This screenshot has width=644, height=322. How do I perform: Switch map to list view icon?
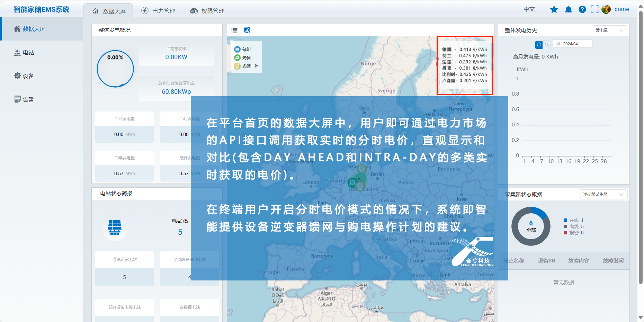234,30
